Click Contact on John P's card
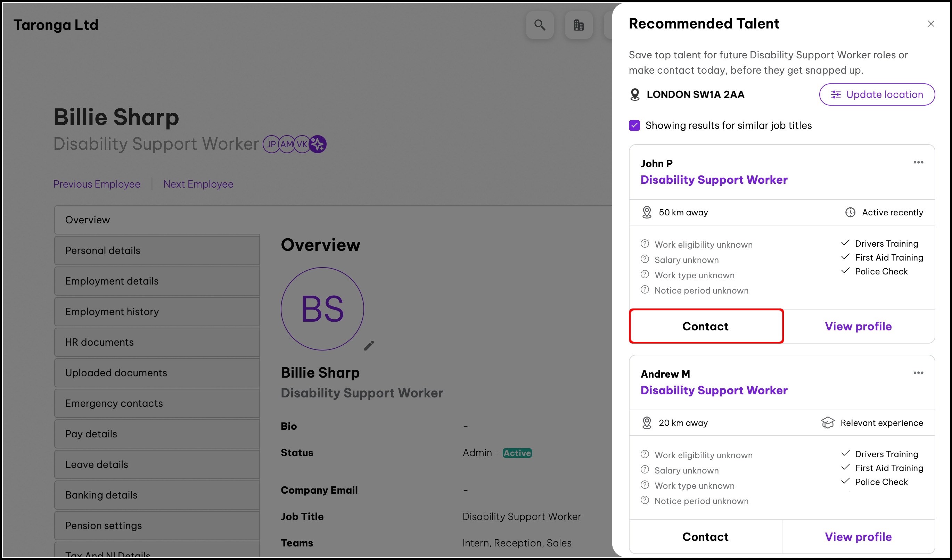 pos(705,326)
